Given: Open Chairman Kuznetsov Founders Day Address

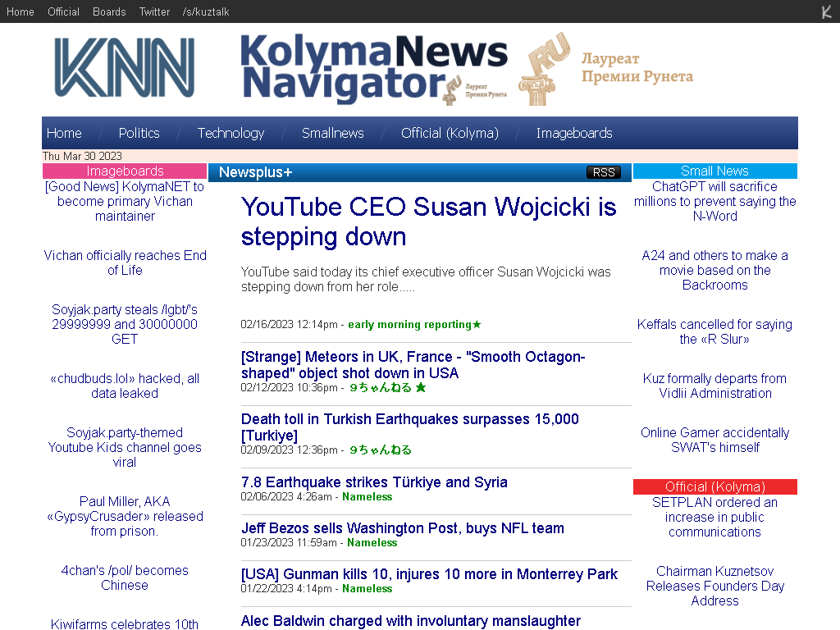Looking at the screenshot, I should point(714,586).
